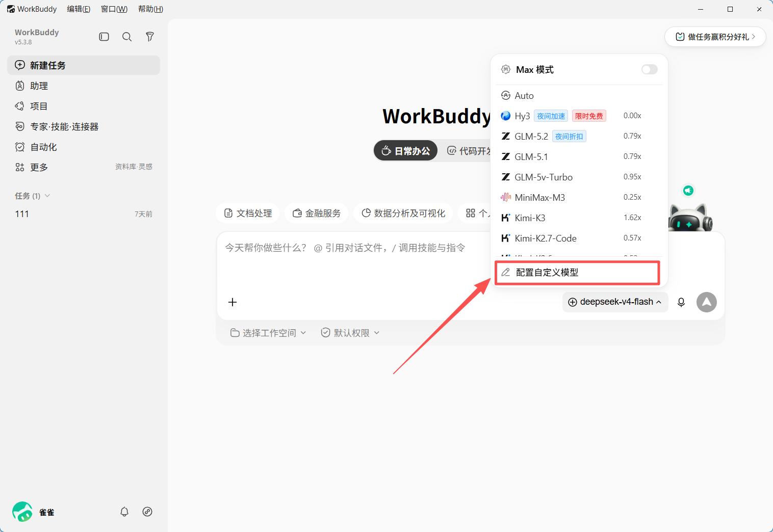The image size is (773, 532).
Task: Click the 雀雀 user avatar
Action: (x=22, y=512)
